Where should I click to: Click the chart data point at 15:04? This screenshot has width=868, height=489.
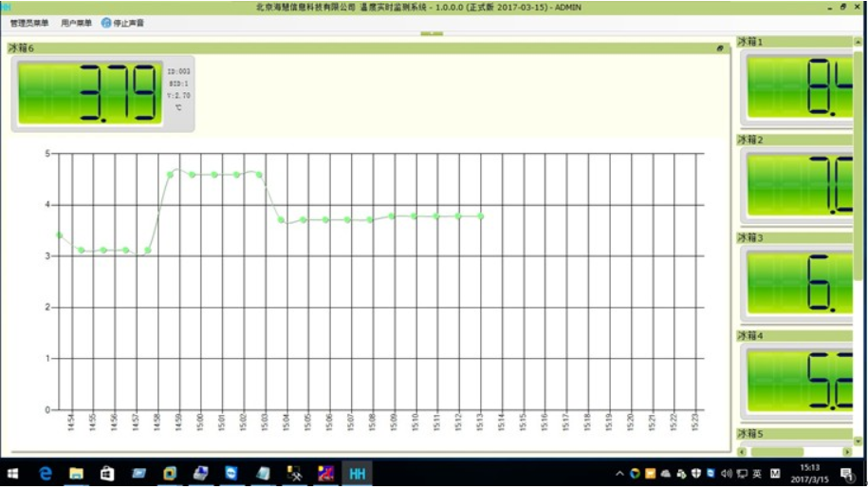click(x=281, y=220)
